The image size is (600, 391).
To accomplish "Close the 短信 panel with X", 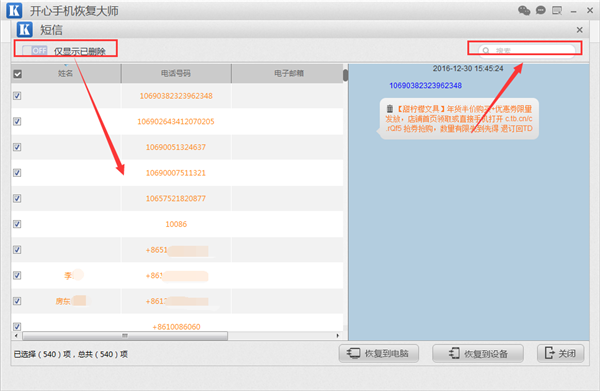I will pyautogui.click(x=579, y=30).
